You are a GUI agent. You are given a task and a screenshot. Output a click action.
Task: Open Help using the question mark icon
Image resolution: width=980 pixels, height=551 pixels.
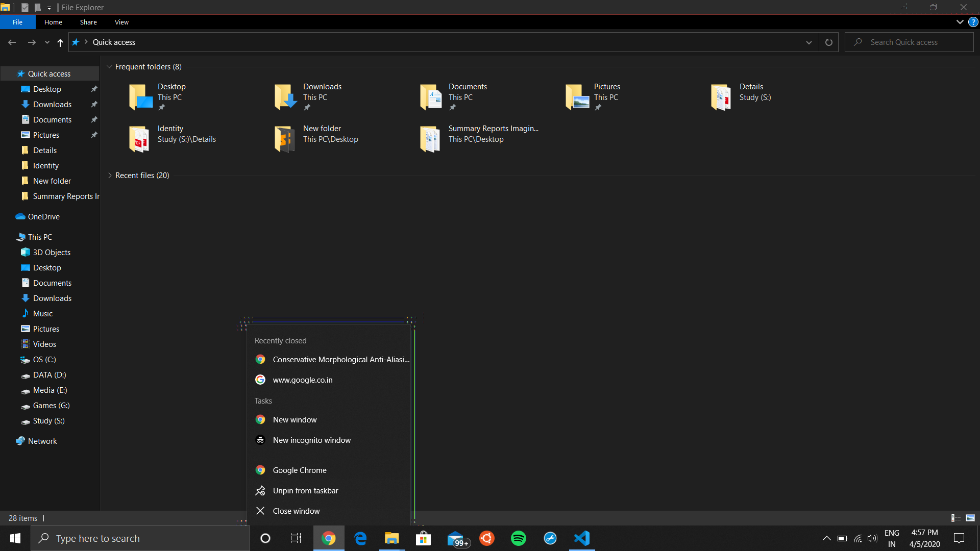tap(973, 22)
